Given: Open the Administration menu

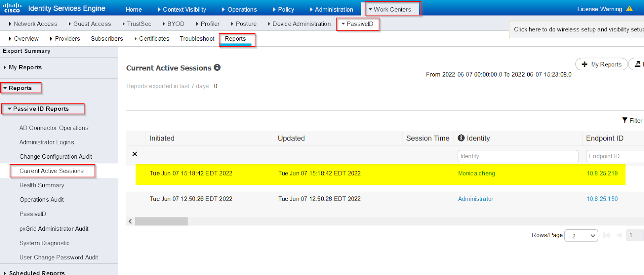Looking at the screenshot, I should coord(331,9).
